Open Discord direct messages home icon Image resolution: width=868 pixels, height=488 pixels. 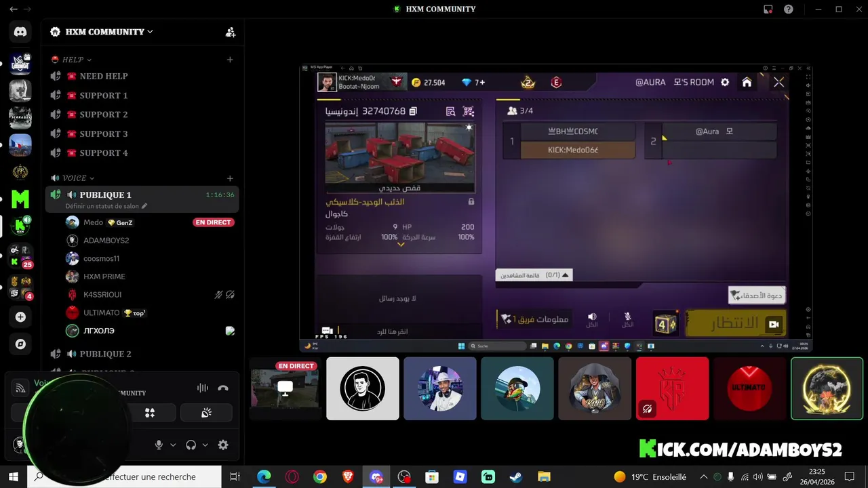point(20,31)
